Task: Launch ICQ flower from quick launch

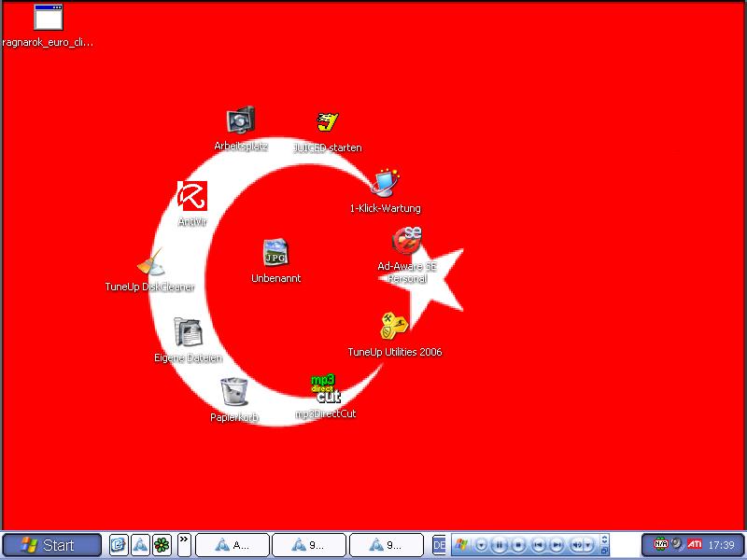Action: point(162,545)
